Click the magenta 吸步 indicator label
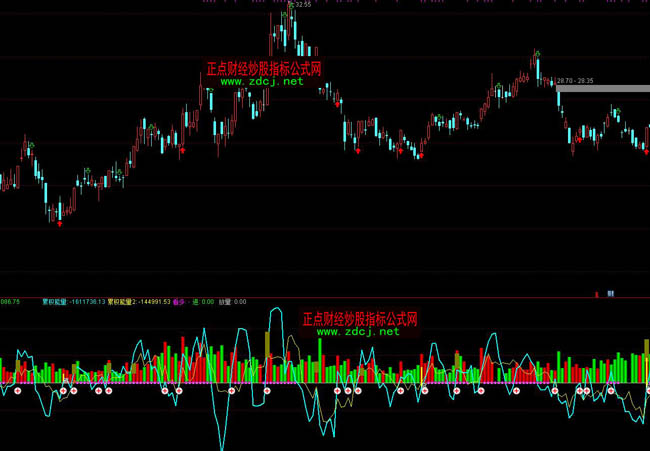The height and width of the screenshot is (451, 650). click(x=179, y=300)
